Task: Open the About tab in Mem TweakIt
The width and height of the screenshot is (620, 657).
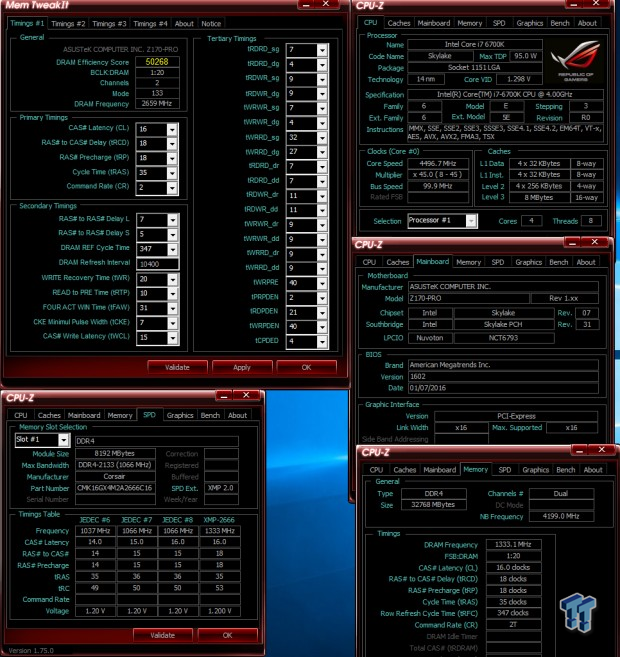Action: tap(184, 24)
